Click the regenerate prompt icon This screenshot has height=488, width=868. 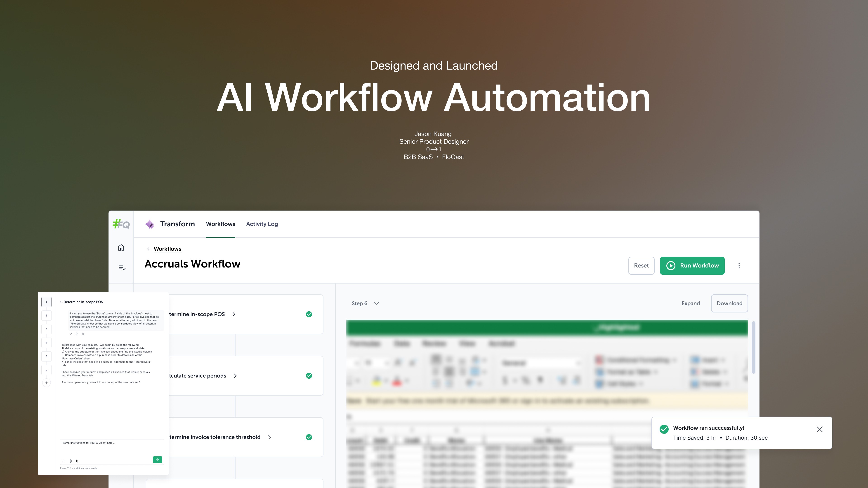click(x=77, y=334)
